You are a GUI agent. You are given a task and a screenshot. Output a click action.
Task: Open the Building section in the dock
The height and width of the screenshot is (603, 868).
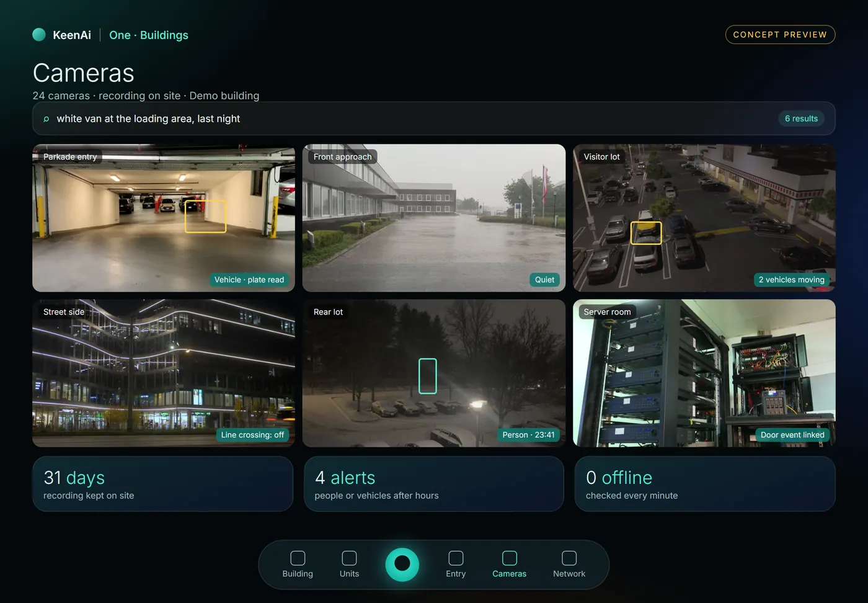298,565
